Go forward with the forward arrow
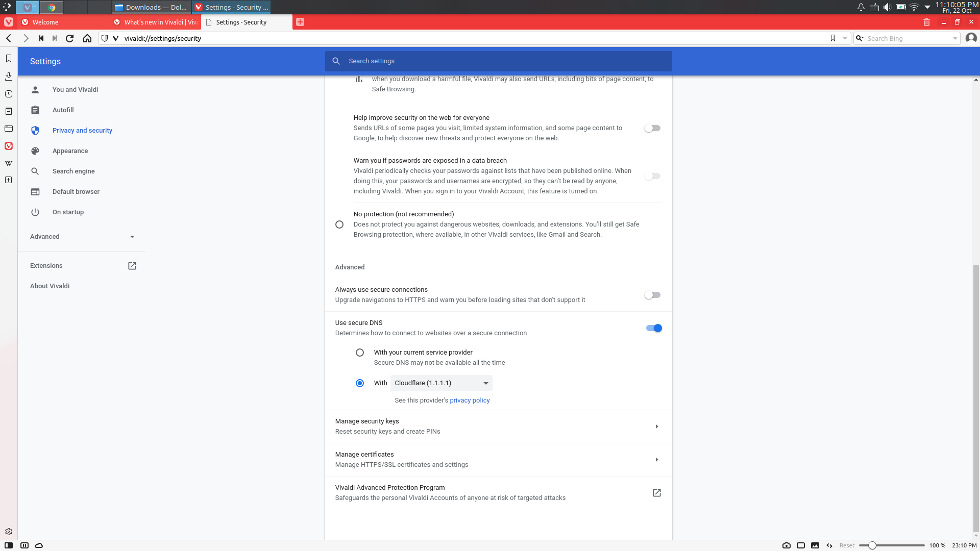Viewport: 980px width, 551px height. tap(26, 38)
